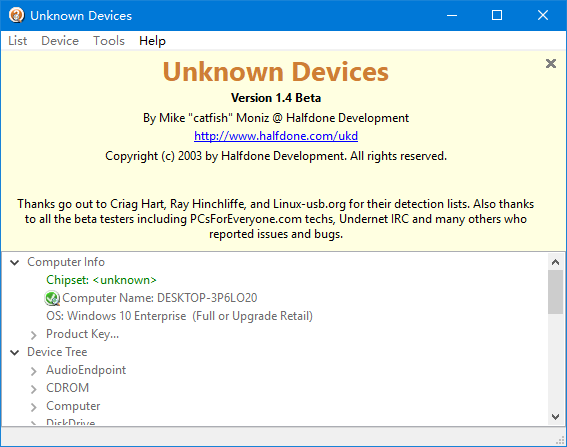
Task: Close the yellow about panel with X
Action: (550, 64)
